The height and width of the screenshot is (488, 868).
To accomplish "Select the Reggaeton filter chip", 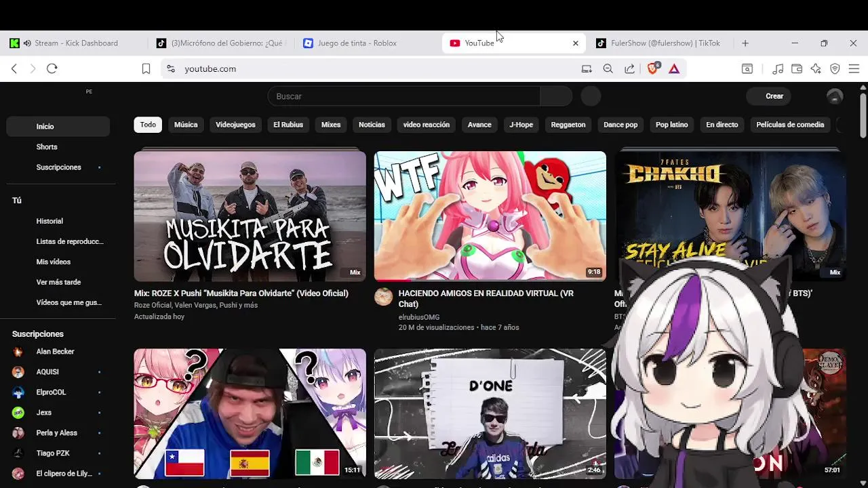I will click(568, 125).
